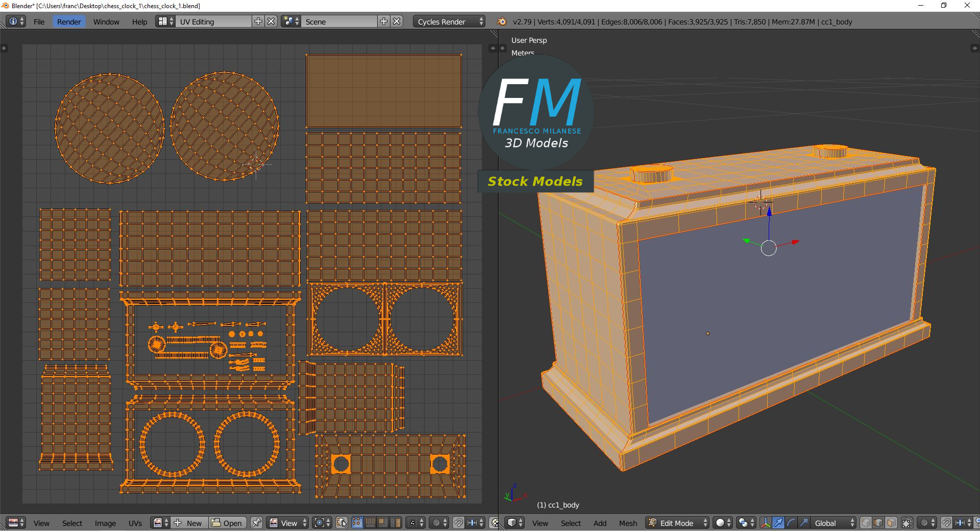The height and width of the screenshot is (531, 980).
Task: Open 3D viewport proportional editing selector
Action: 927,523
